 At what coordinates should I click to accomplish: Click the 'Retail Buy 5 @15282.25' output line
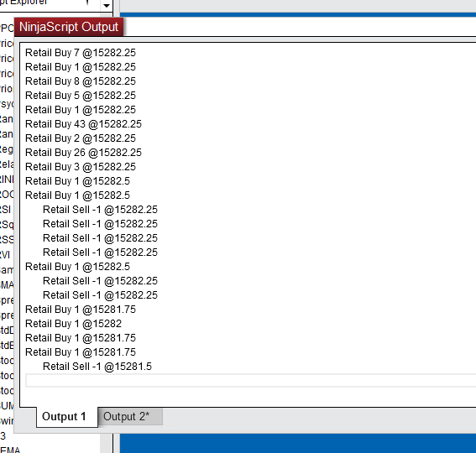(x=81, y=96)
